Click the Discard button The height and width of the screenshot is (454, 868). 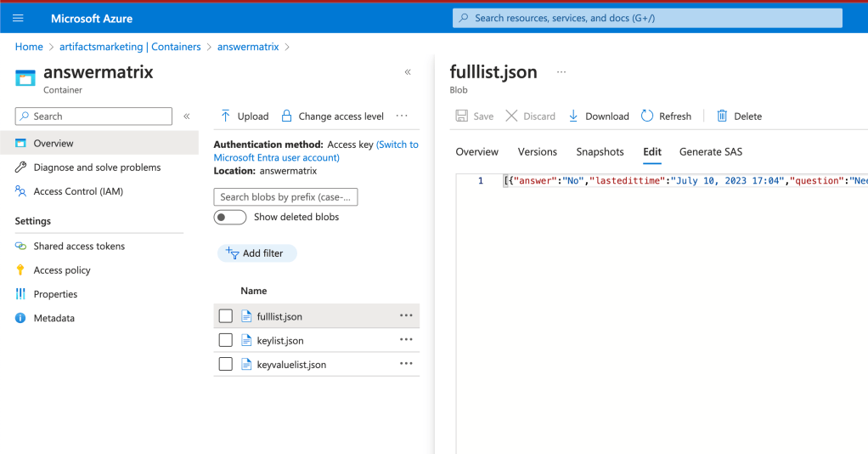coord(530,116)
